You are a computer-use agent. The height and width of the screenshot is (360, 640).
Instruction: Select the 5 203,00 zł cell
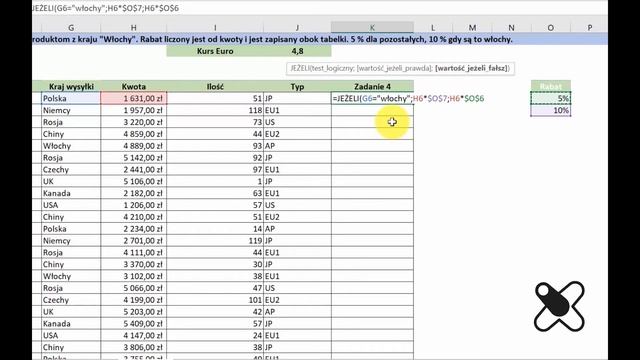(133, 311)
